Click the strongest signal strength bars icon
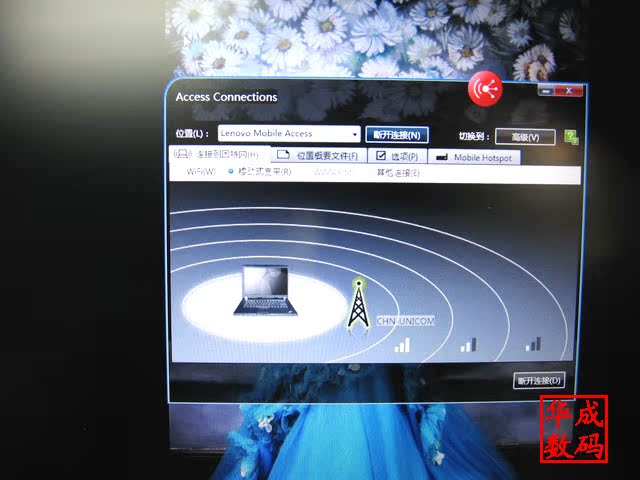 [x=402, y=345]
